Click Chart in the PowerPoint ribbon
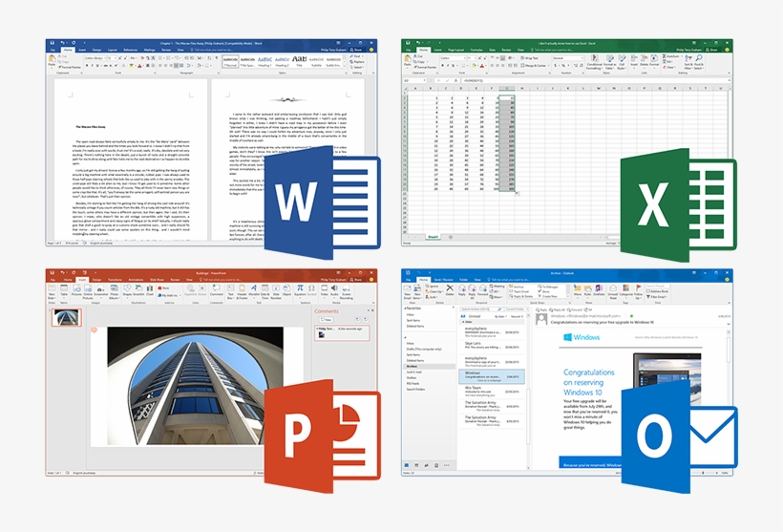Viewport: 783px width, 532px height. (x=149, y=290)
